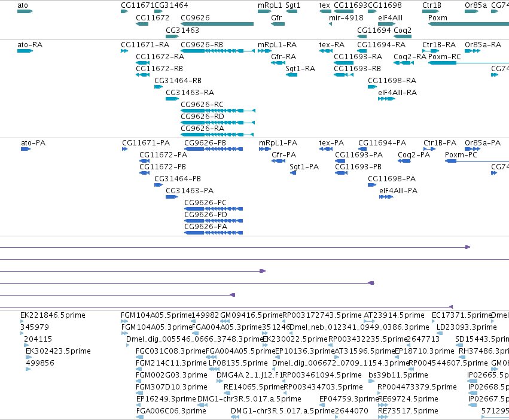
Task: Select the CG9626 gene label
Action: [195, 17]
